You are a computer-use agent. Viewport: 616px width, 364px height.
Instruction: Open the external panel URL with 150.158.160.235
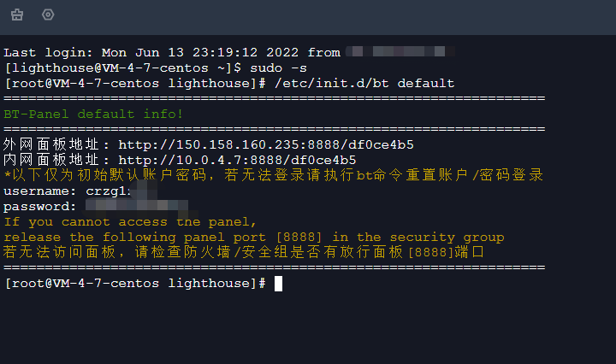[266, 144]
